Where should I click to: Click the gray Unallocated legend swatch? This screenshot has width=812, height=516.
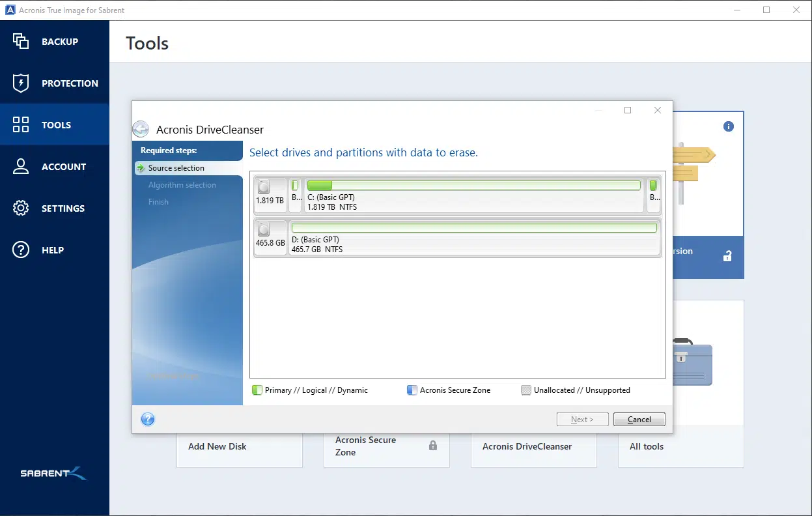click(526, 390)
